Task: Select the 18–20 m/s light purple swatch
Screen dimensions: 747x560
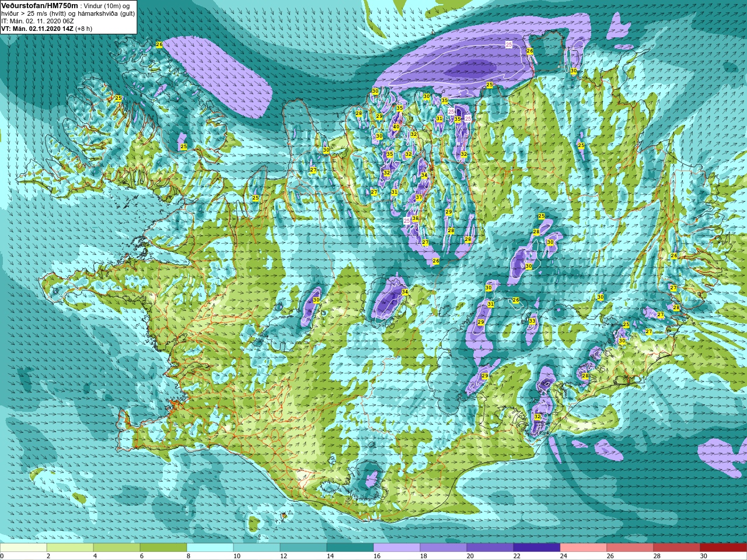Action: tap(444, 548)
